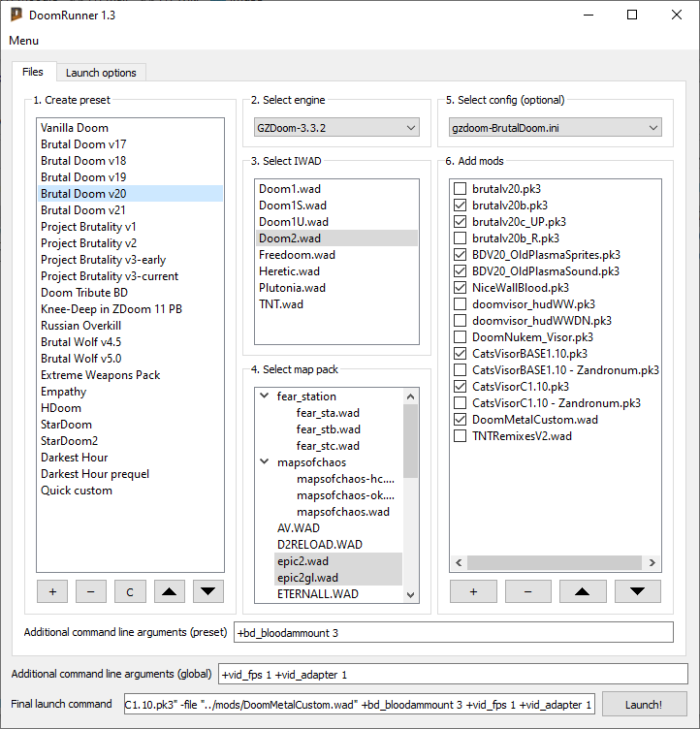This screenshot has height=729, width=700.
Task: Select Doom1.wad IWAD
Action: (336, 189)
